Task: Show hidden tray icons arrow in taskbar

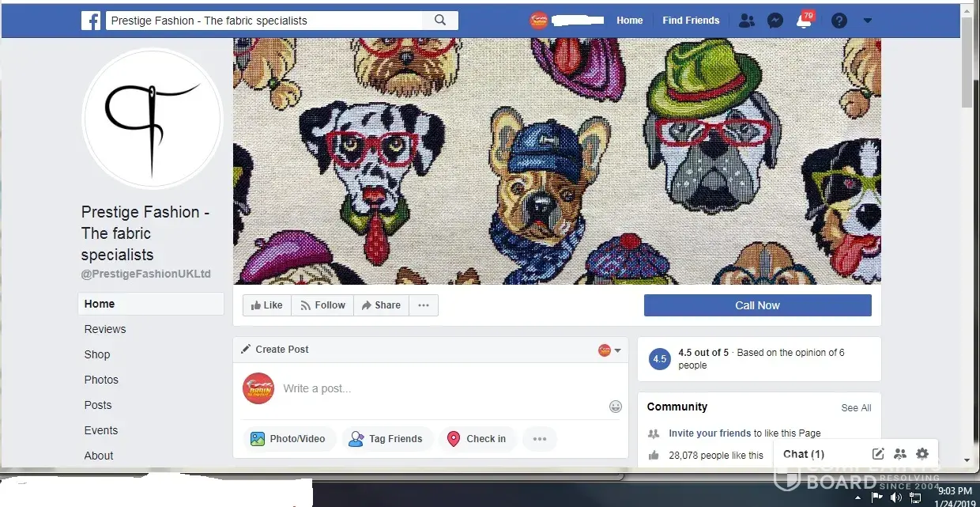Action: (858, 498)
